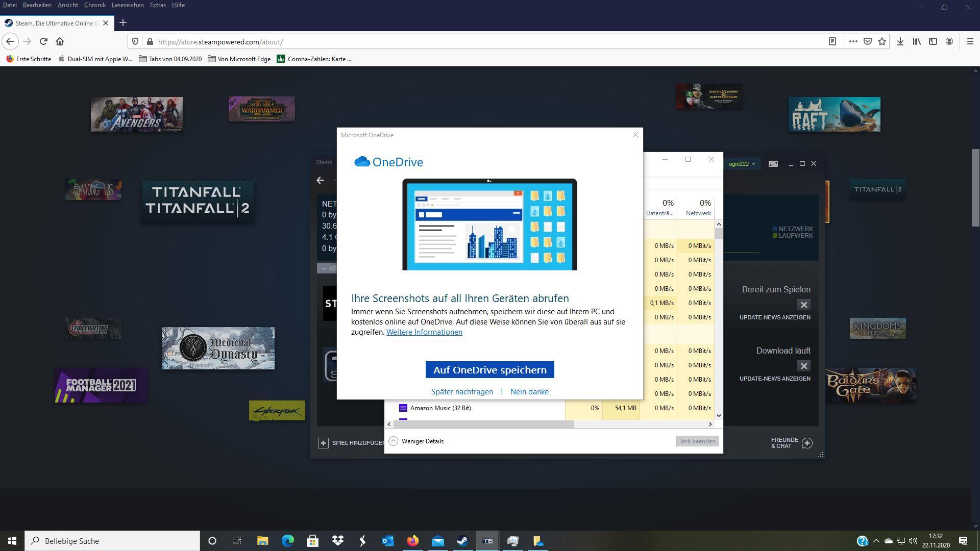Open File Explorer from taskbar
The height and width of the screenshot is (551, 980).
(x=263, y=541)
